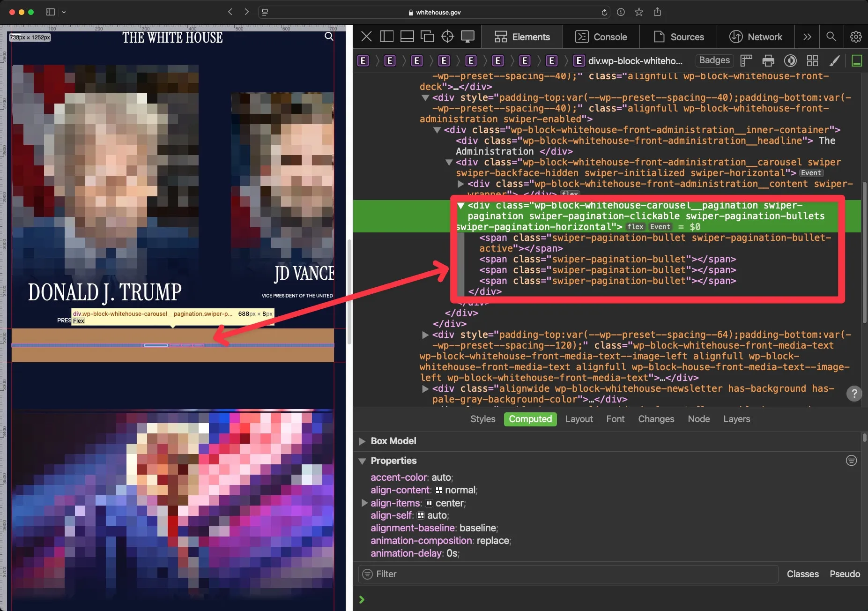Toggle the green details sidebar icon

tap(857, 60)
